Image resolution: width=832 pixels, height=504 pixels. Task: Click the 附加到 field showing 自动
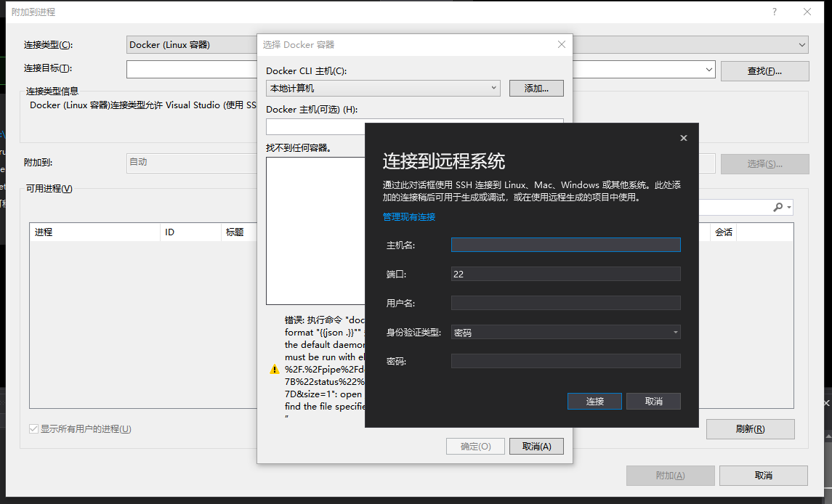(192, 163)
